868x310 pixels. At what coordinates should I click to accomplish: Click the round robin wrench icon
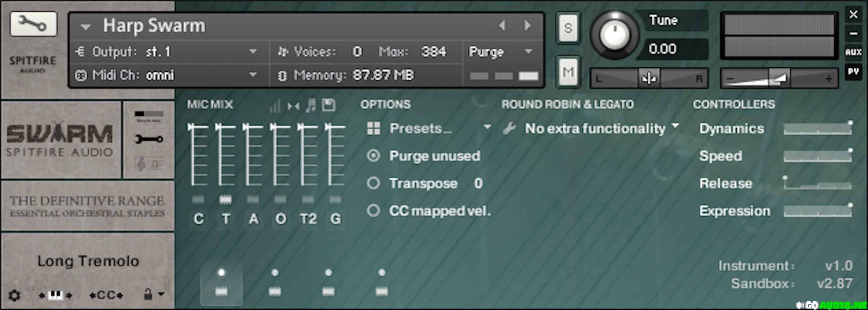click(x=509, y=128)
